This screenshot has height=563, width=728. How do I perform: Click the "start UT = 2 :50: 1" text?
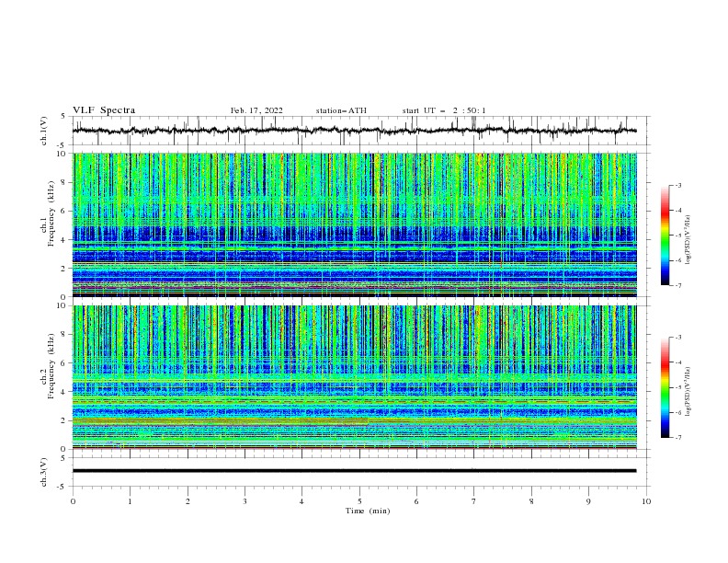tap(444, 110)
